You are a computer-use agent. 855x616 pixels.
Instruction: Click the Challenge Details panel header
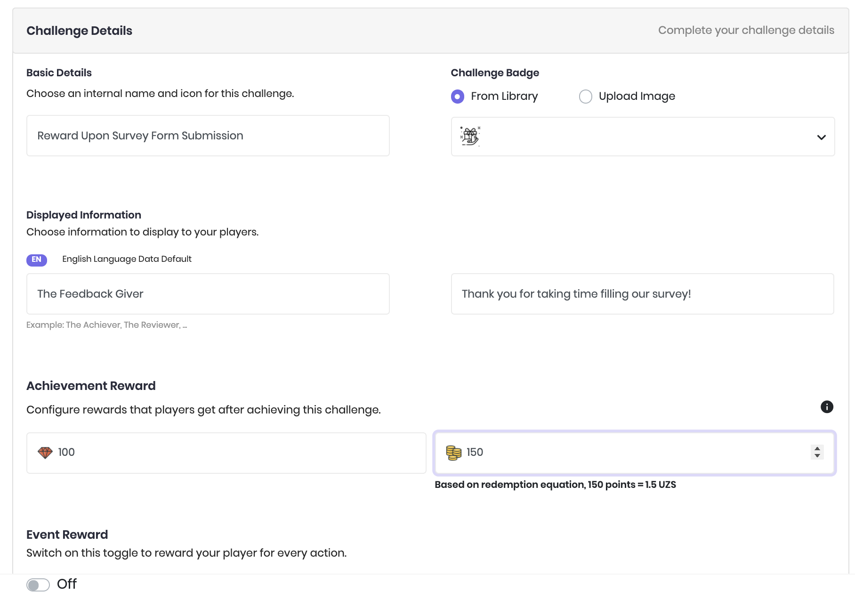coord(79,31)
